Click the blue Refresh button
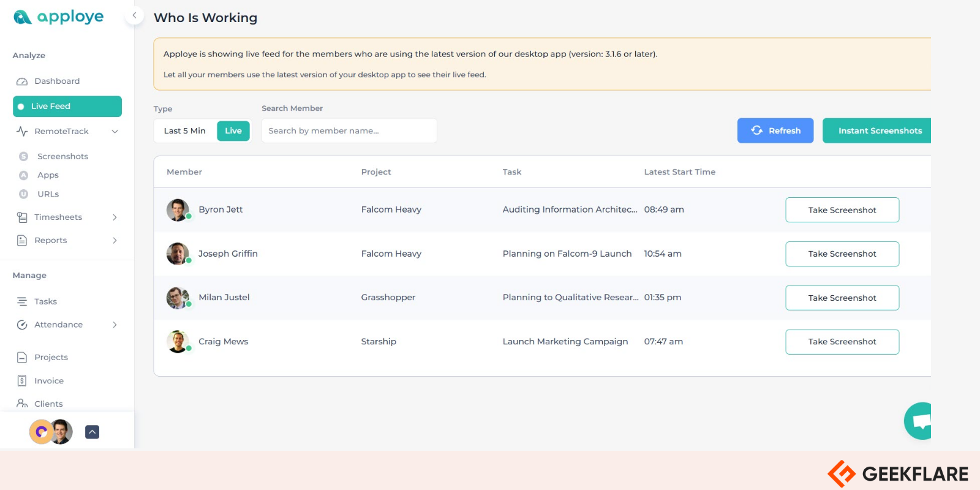The height and width of the screenshot is (490, 980). 775,131
